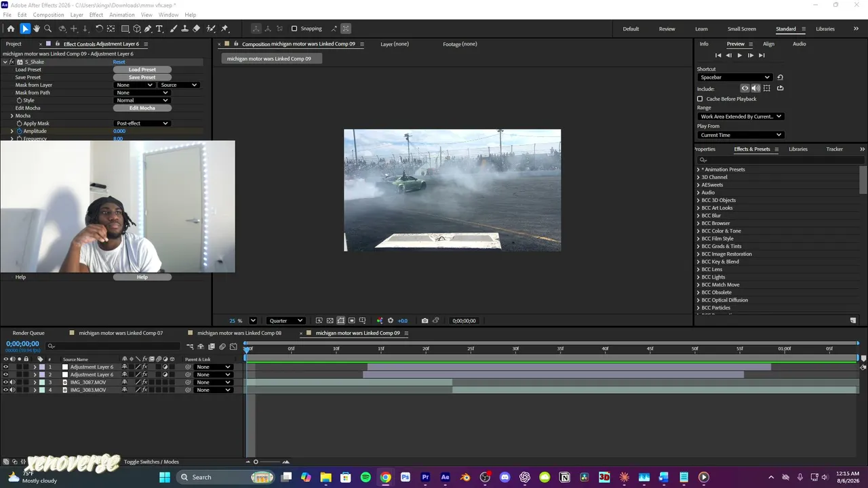Open the Mask from Layer dropdown
The image size is (868, 488).
coord(134,85)
